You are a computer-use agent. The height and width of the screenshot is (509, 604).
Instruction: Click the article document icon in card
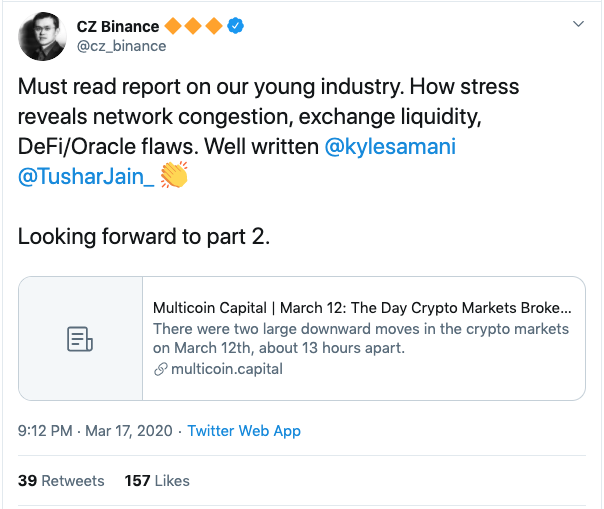(80, 339)
